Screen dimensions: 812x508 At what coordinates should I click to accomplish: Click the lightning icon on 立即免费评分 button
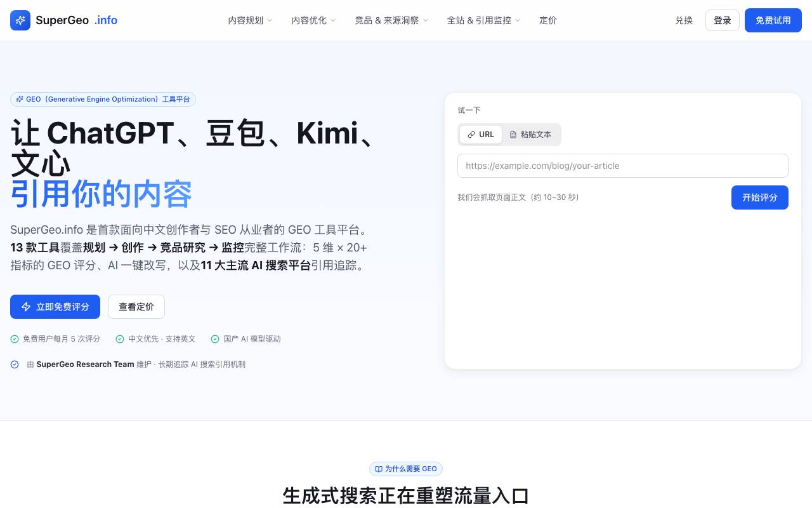pyautogui.click(x=26, y=307)
